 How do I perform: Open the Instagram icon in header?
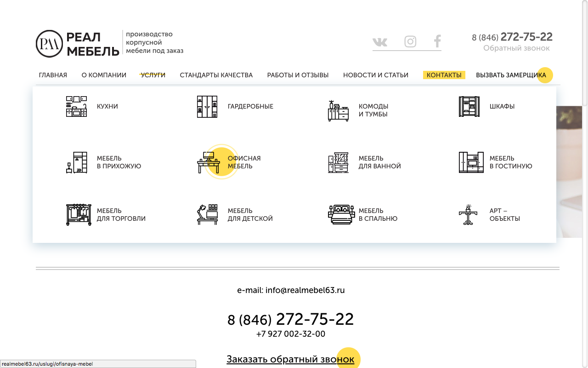[x=410, y=42]
